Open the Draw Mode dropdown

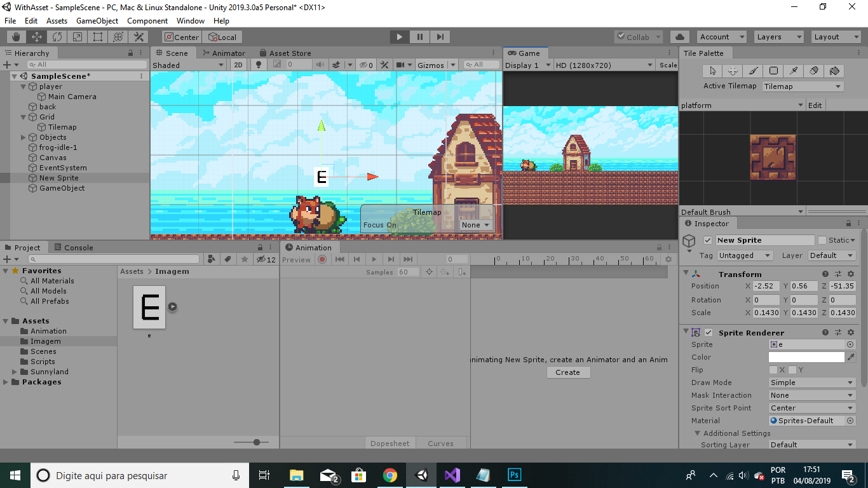click(812, 383)
